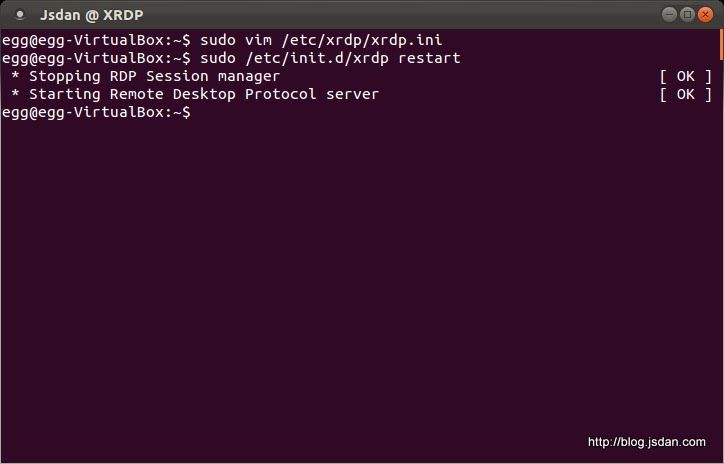Click the word restart in second command
The width and height of the screenshot is (724, 464).
pos(428,58)
